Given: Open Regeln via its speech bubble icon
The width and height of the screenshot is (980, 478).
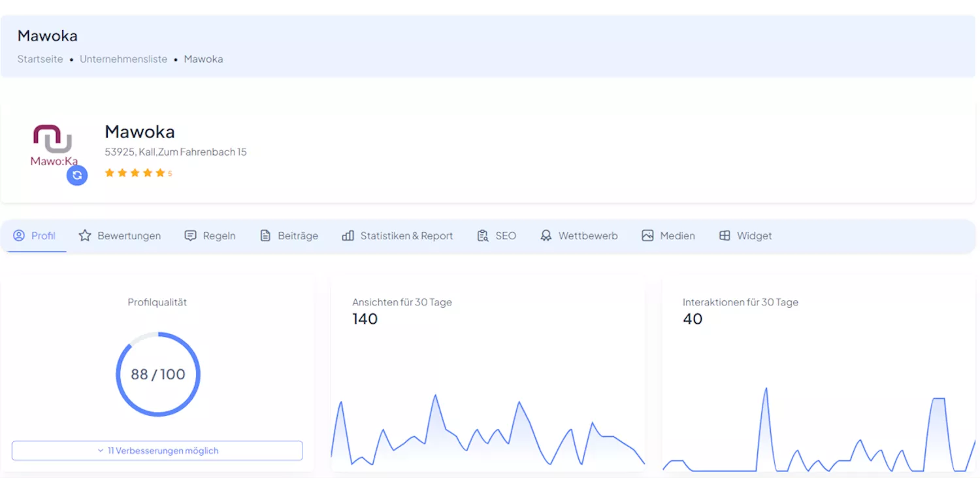Looking at the screenshot, I should click(189, 235).
